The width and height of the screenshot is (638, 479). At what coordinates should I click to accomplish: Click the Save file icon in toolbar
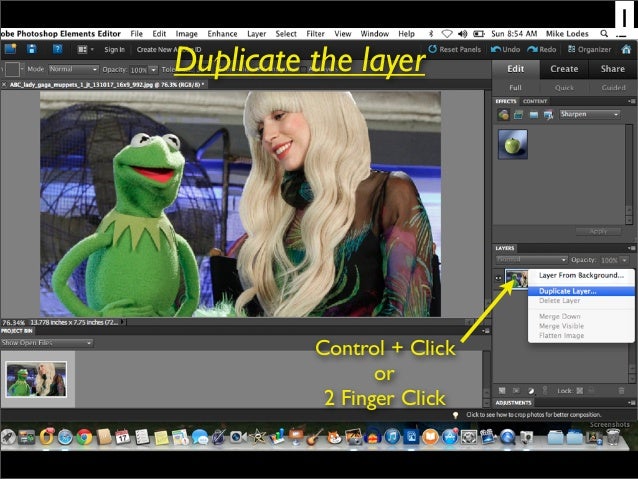tap(32, 49)
